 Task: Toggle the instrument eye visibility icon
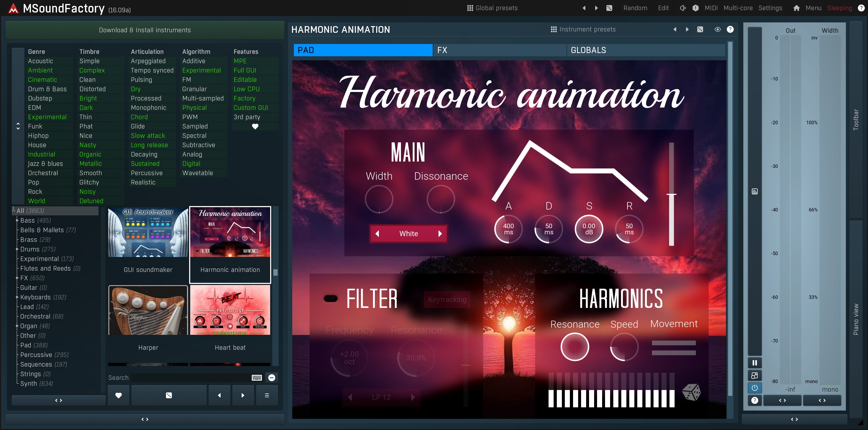coord(718,29)
